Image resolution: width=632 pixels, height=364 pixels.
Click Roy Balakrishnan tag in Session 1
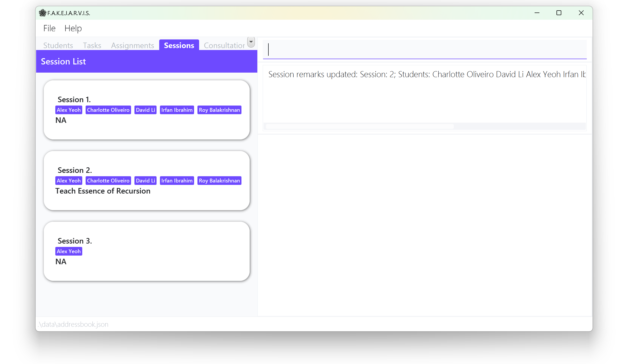coord(219,110)
